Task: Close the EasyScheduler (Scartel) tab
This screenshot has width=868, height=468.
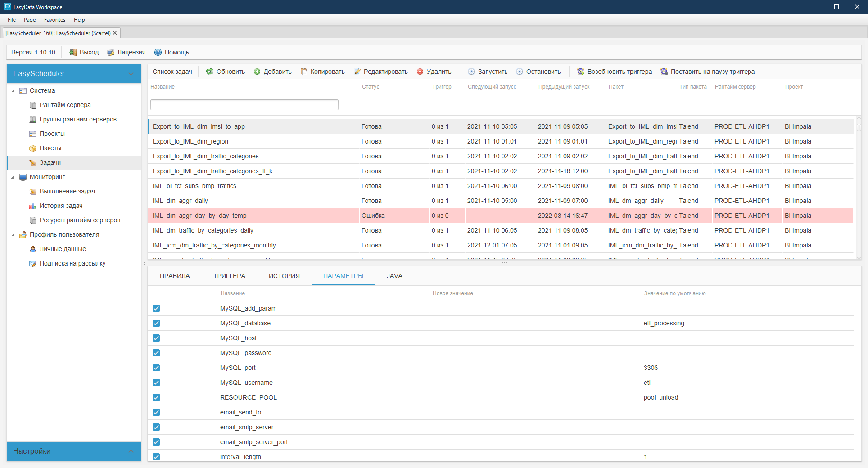Action: point(115,33)
